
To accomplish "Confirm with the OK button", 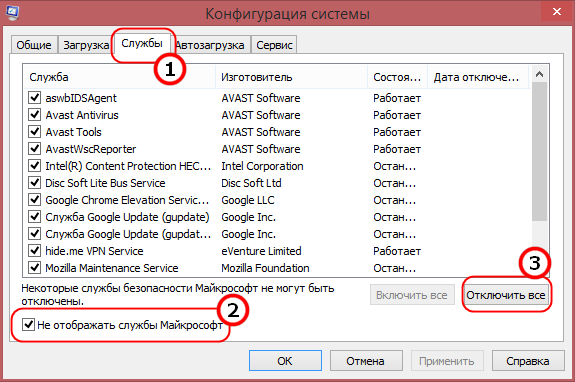I will tap(285, 361).
